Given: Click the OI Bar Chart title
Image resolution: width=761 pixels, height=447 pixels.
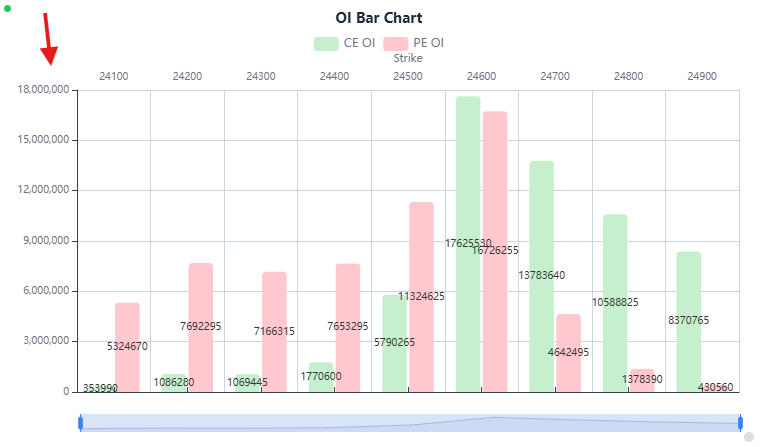Looking at the screenshot, I should pyautogui.click(x=379, y=18).
